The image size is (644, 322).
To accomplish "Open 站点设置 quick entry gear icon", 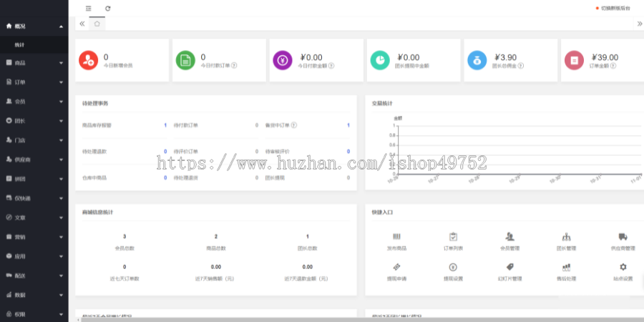I will [623, 267].
